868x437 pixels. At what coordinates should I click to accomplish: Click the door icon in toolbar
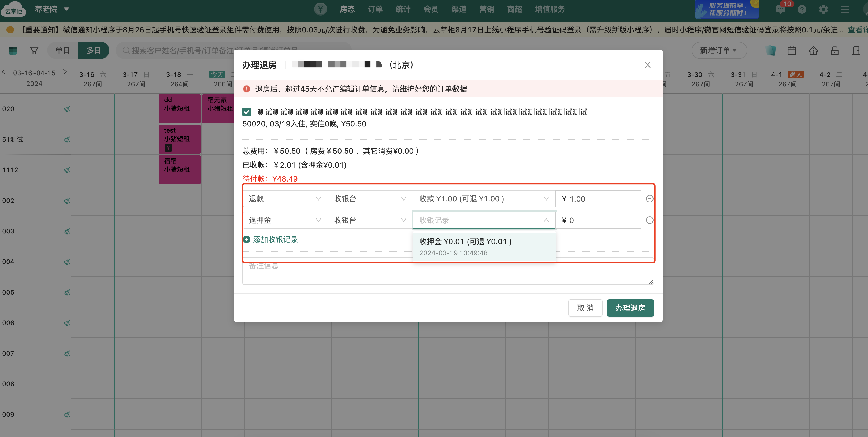(x=856, y=51)
